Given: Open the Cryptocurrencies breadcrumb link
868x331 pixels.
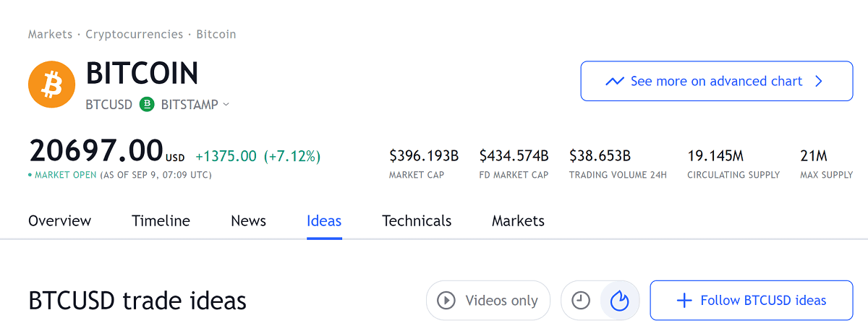Looking at the screenshot, I should [135, 34].
